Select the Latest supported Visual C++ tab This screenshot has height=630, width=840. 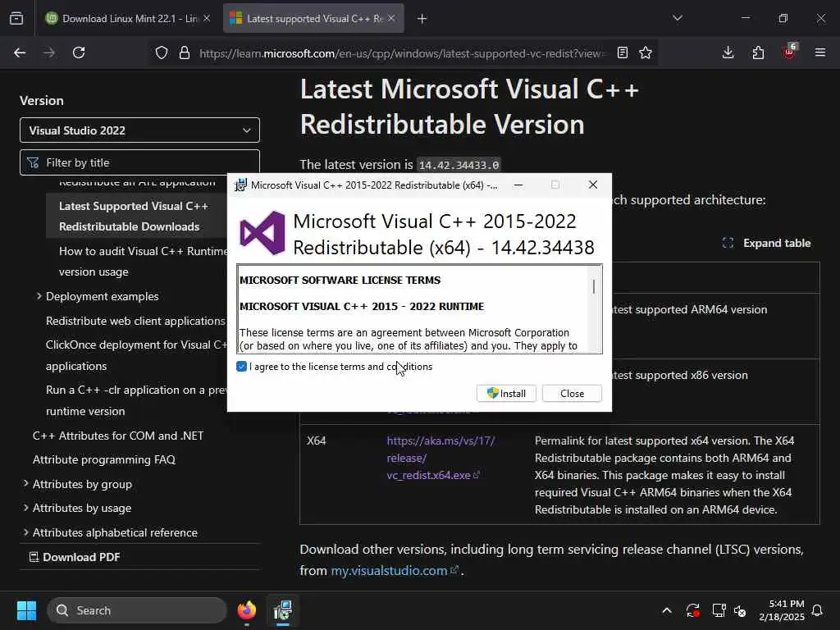pyautogui.click(x=313, y=18)
